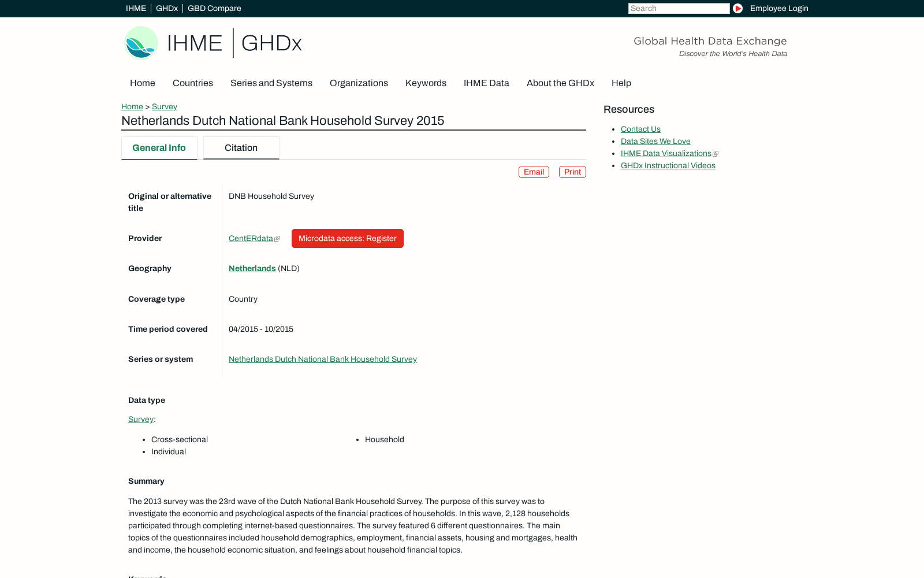
Task: Open IHME Data Visualizations link
Action: [x=666, y=154]
